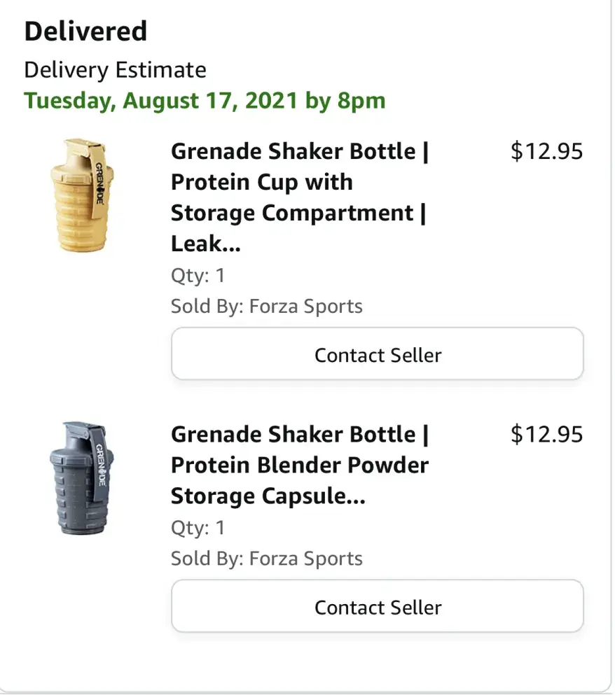Image resolution: width=615 pixels, height=700 pixels.
Task: Contact seller for the tan shaker bottle
Action: pyautogui.click(x=378, y=354)
